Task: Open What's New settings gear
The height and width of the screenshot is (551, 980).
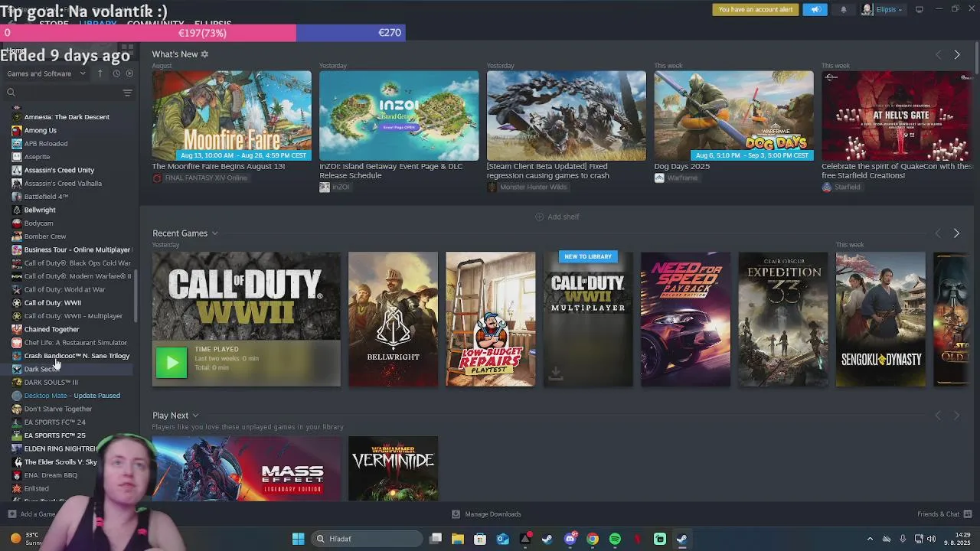Action: 204,54
